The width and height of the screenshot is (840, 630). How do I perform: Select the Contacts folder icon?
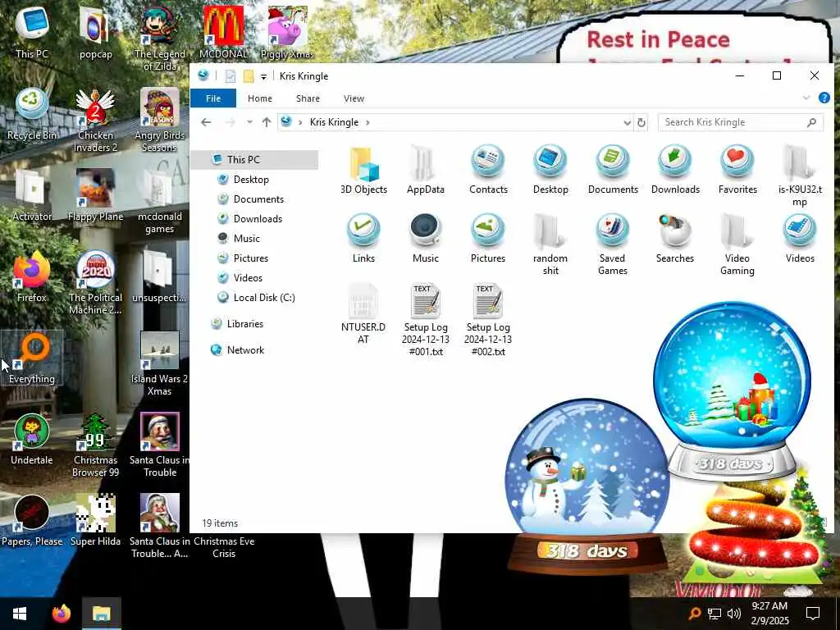coord(488,171)
